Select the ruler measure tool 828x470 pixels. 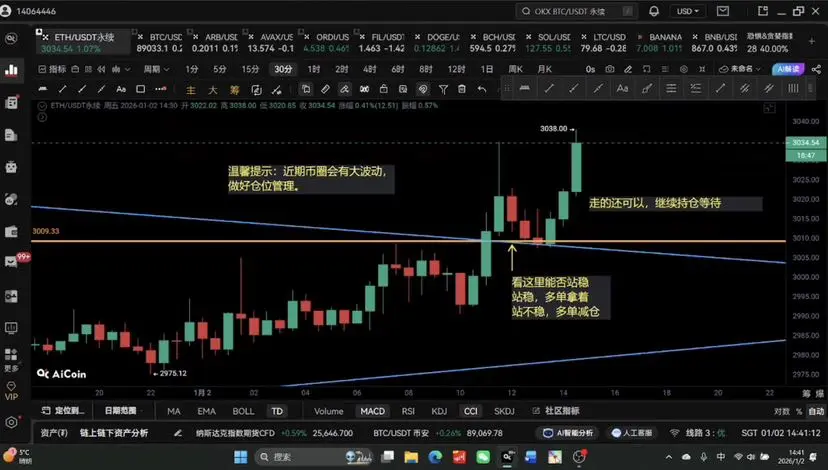tap(325, 89)
